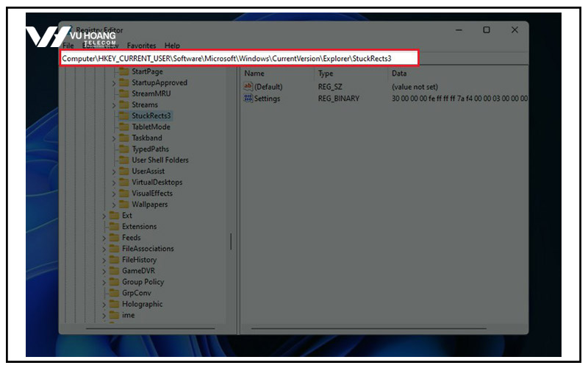The width and height of the screenshot is (588, 368).
Task: Expand the Feeds key
Action: click(x=104, y=238)
